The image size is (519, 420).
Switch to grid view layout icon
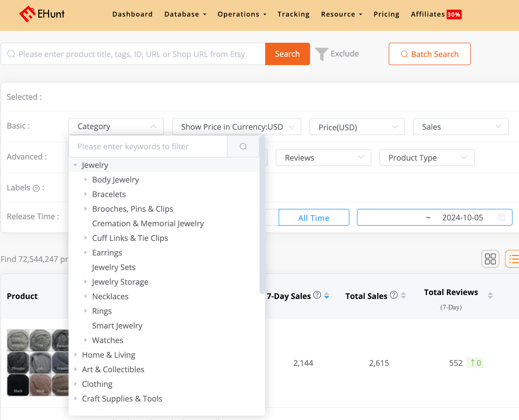point(490,259)
